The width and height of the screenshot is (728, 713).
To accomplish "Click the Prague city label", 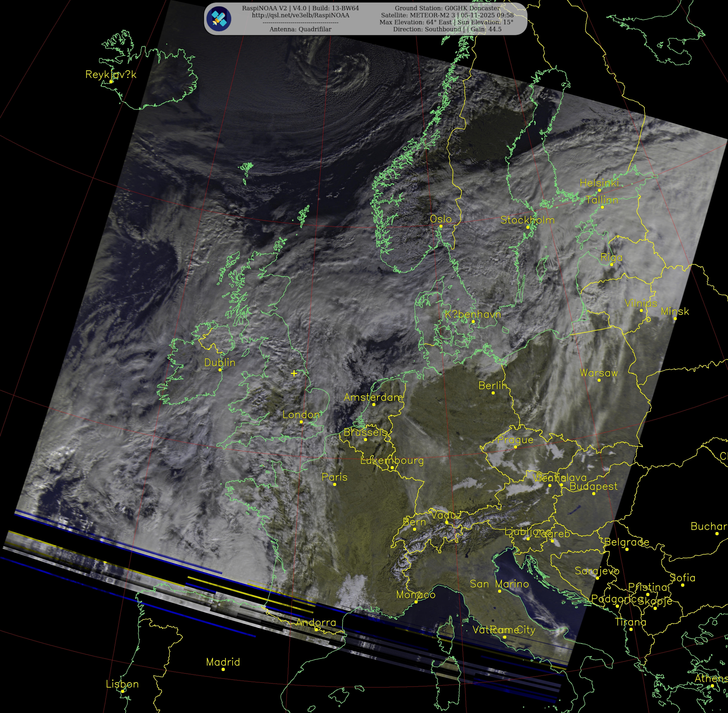I will point(515,440).
